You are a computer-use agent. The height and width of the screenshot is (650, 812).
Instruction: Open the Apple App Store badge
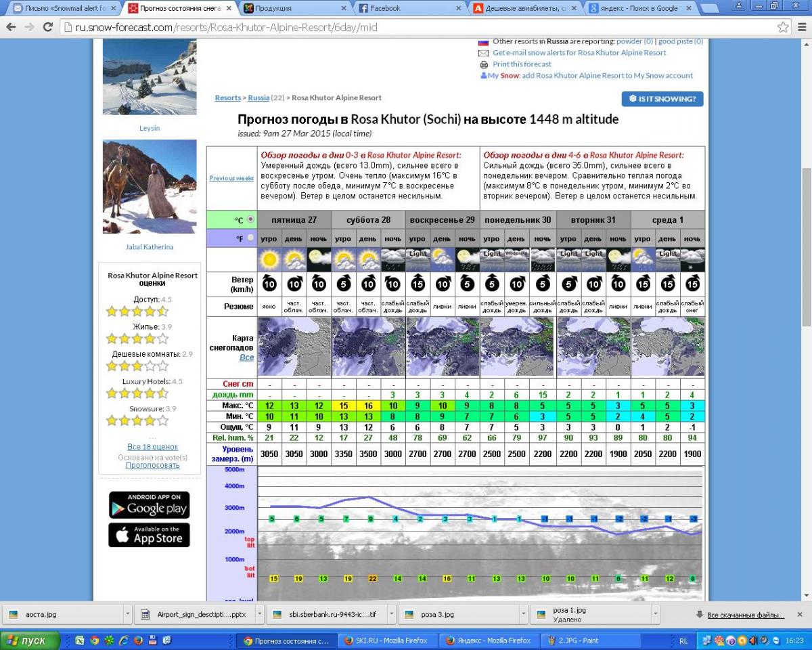149,535
